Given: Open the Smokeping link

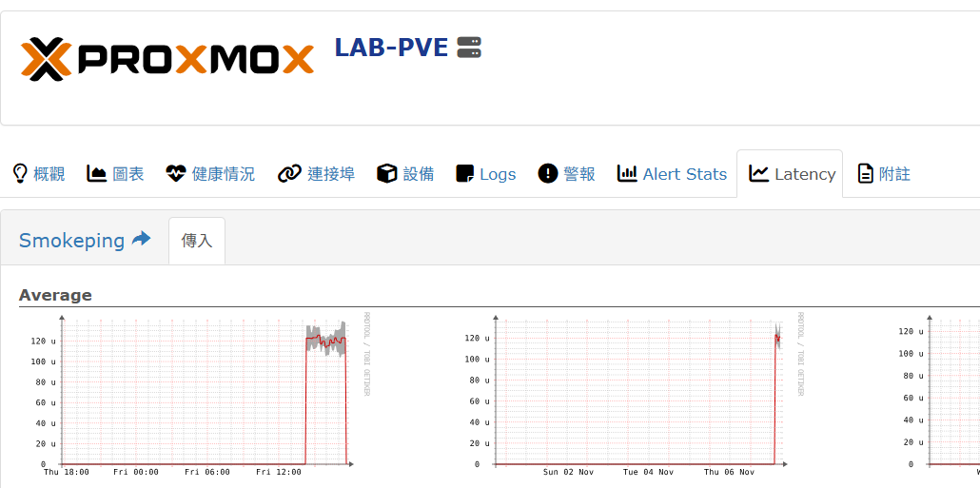Looking at the screenshot, I should [71, 241].
